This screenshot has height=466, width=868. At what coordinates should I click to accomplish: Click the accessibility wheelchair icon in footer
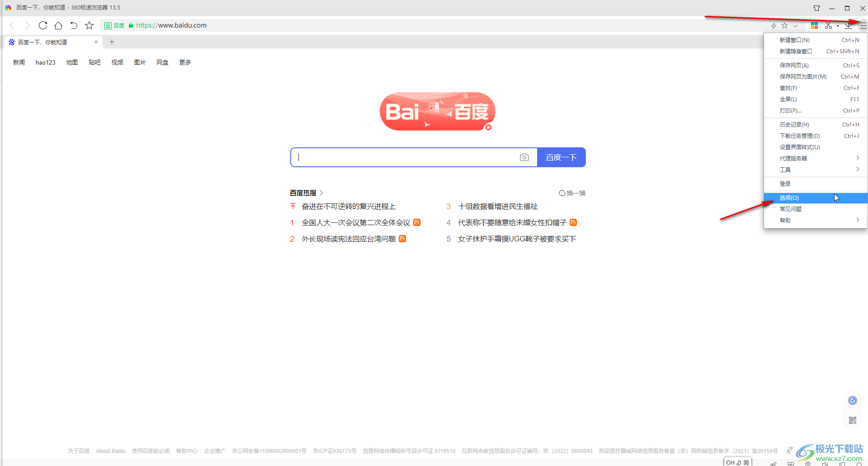(x=789, y=451)
